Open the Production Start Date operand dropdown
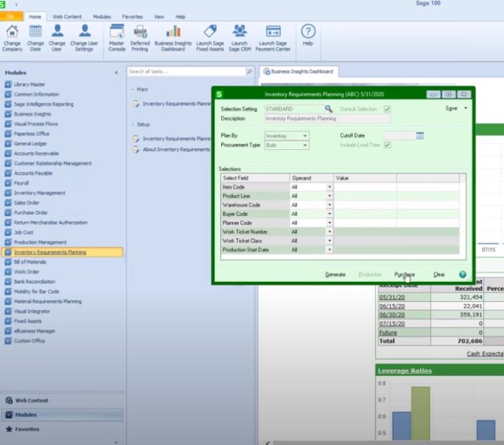This screenshot has height=445, width=504. tap(329, 250)
